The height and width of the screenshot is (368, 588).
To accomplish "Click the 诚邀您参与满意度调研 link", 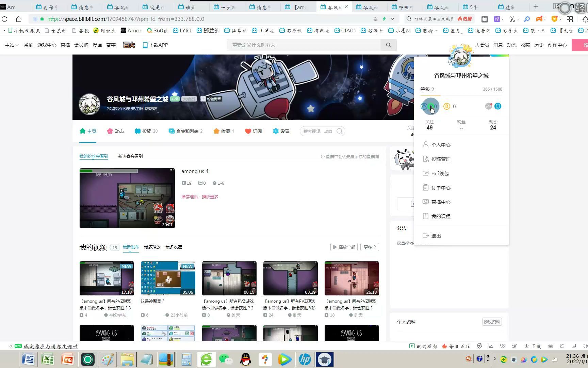I will tap(50, 346).
